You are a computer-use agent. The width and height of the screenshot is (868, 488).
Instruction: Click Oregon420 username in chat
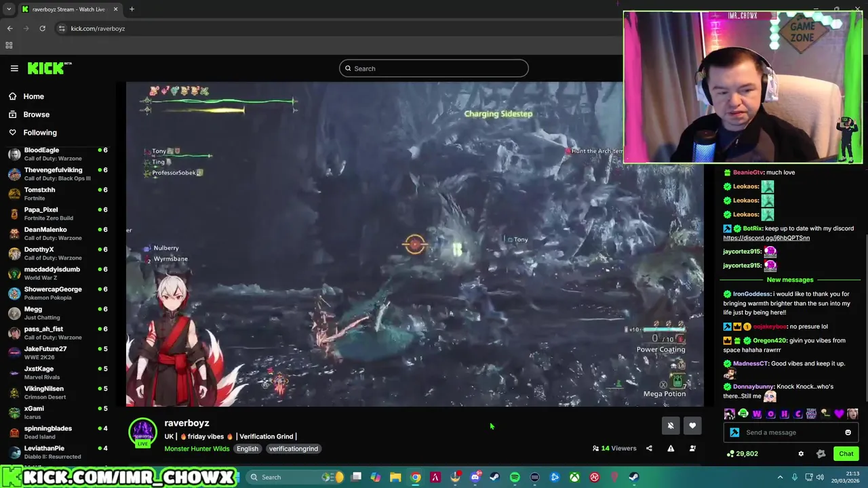770,340
